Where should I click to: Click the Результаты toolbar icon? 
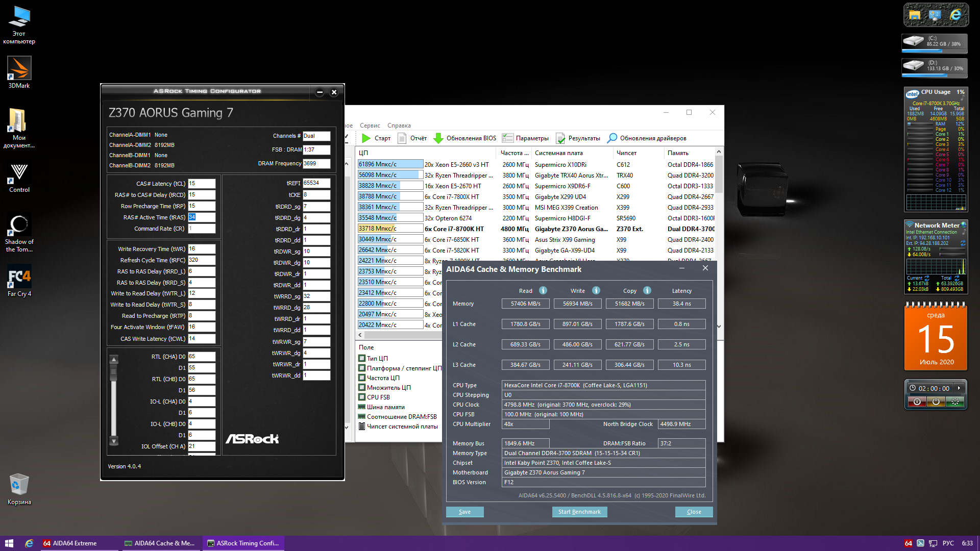[x=560, y=138]
